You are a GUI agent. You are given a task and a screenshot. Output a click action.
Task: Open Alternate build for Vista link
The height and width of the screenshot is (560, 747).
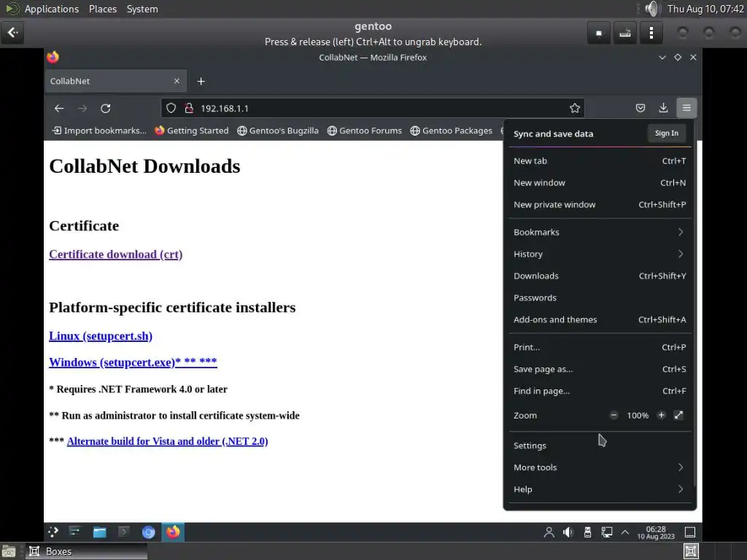(167, 441)
